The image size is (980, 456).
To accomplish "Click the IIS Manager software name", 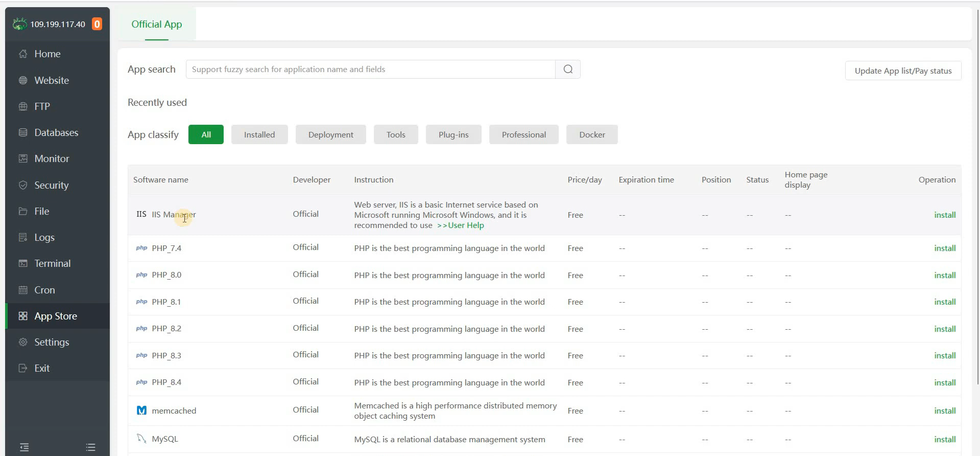I will 174,214.
